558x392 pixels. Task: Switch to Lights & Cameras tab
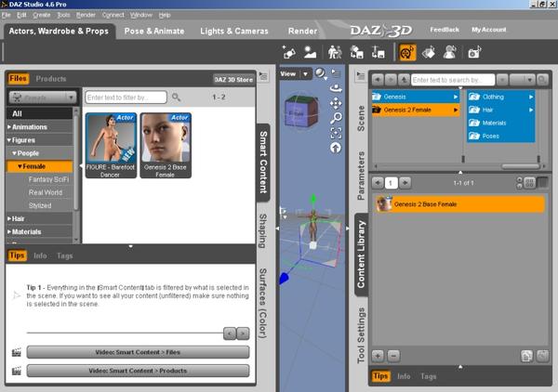234,31
